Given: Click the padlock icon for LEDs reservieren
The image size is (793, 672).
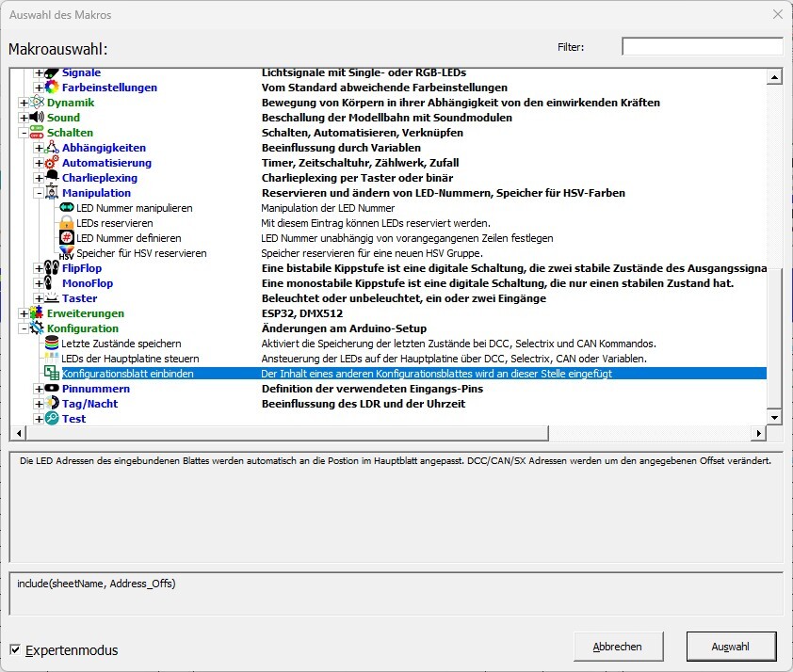Looking at the screenshot, I should click(x=66, y=223).
